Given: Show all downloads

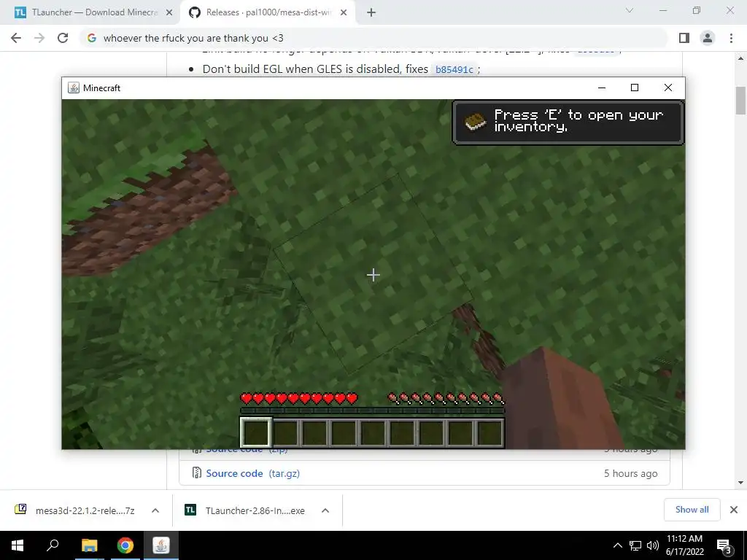Looking at the screenshot, I should (692, 510).
